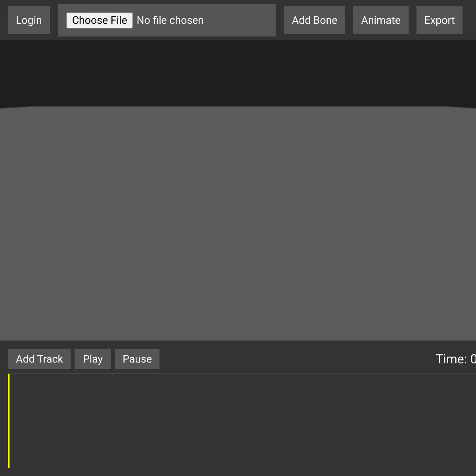Add a new track to timeline
The width and height of the screenshot is (476, 476).
click(39, 359)
